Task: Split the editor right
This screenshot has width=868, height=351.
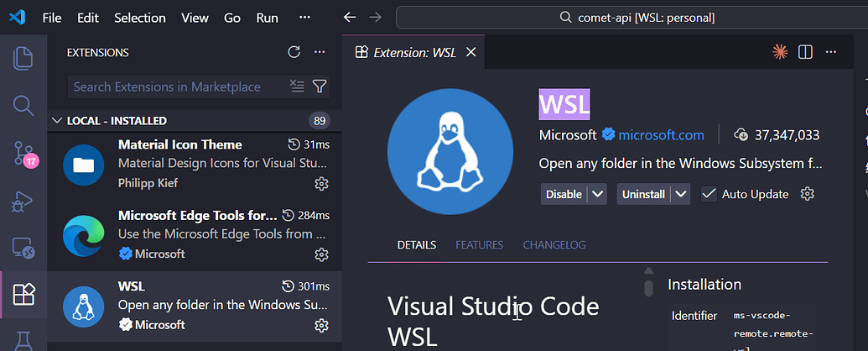Action: click(x=805, y=52)
